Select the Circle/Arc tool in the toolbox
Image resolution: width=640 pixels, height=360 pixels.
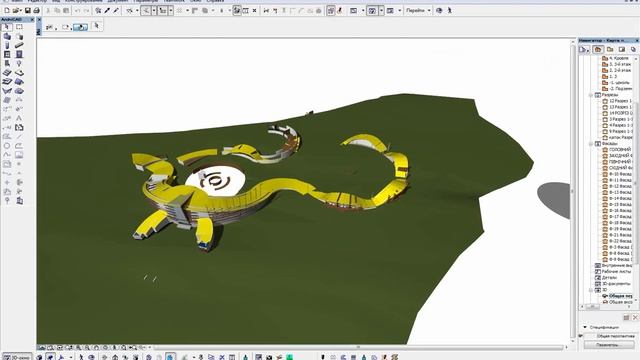point(7,146)
